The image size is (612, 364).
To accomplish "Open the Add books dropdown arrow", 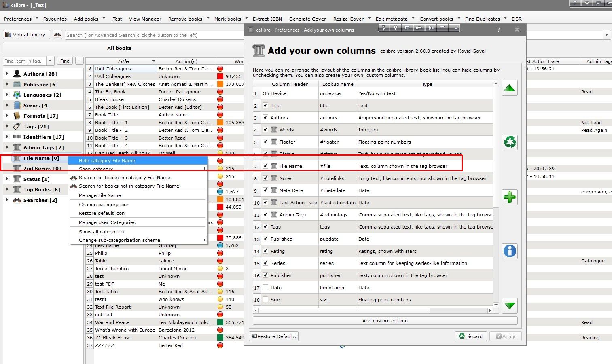I will click(x=104, y=18).
